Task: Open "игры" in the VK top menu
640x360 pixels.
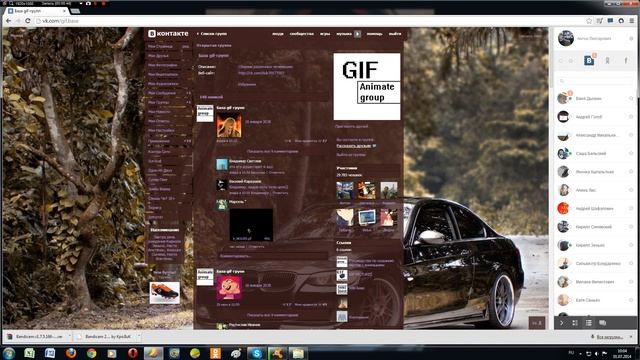Action: click(325, 34)
